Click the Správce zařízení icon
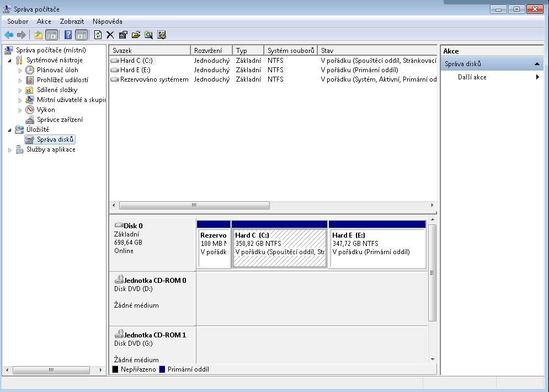This screenshot has width=549, height=392. [30, 120]
